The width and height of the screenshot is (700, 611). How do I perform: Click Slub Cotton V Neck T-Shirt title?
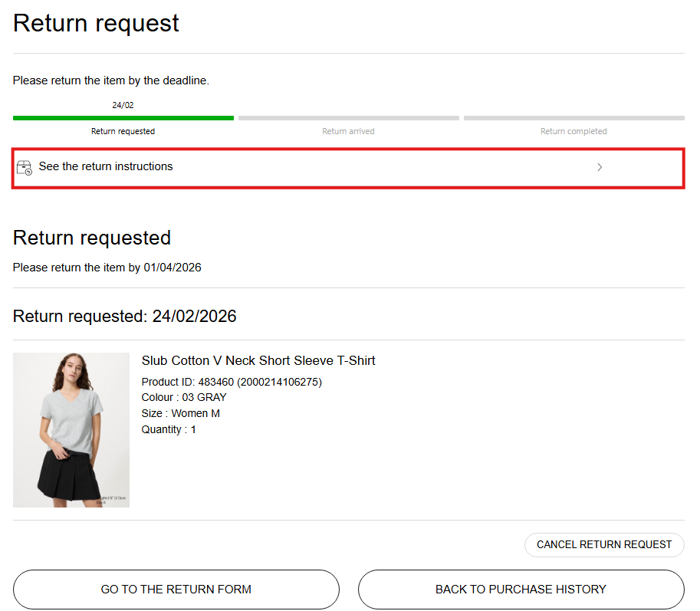(258, 360)
